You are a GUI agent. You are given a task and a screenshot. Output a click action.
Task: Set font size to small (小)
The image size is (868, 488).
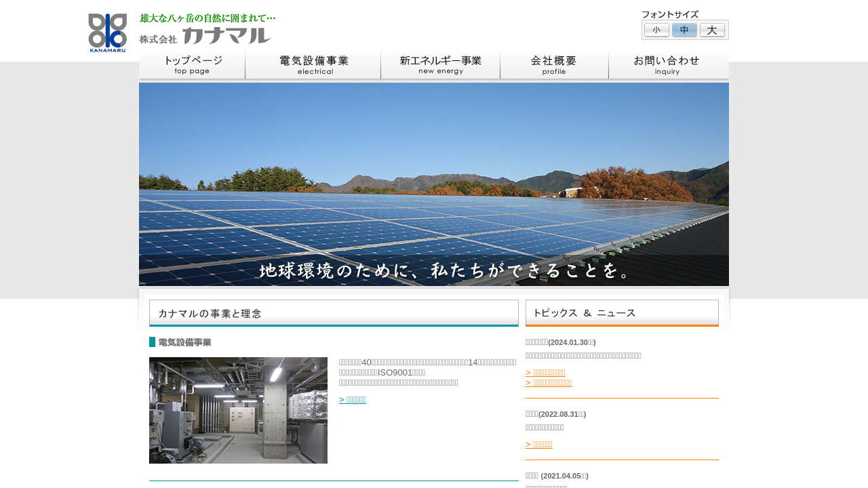(x=656, y=30)
